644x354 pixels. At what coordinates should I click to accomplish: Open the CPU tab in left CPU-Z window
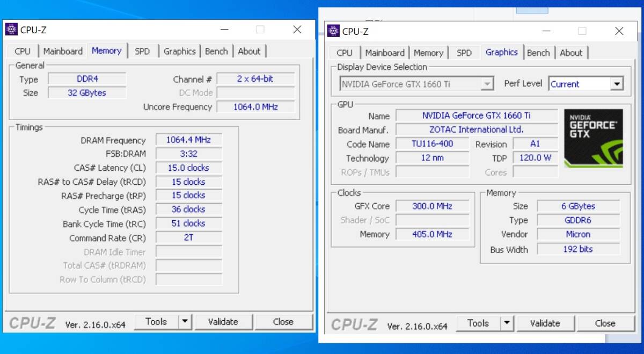[23, 52]
